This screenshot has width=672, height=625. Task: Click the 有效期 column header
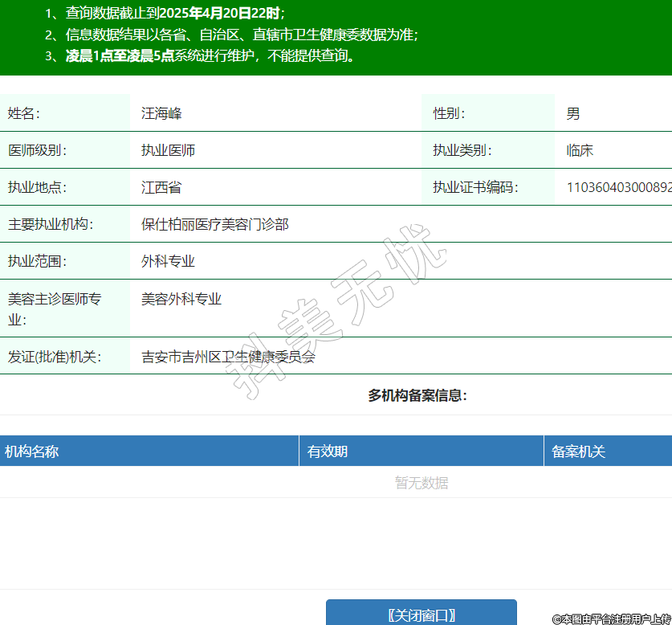pyautogui.click(x=328, y=451)
